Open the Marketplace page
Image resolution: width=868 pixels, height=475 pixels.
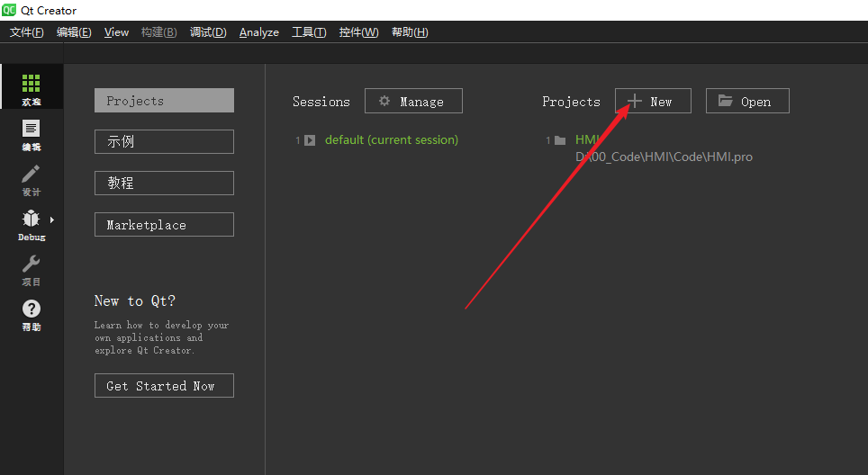pos(165,225)
